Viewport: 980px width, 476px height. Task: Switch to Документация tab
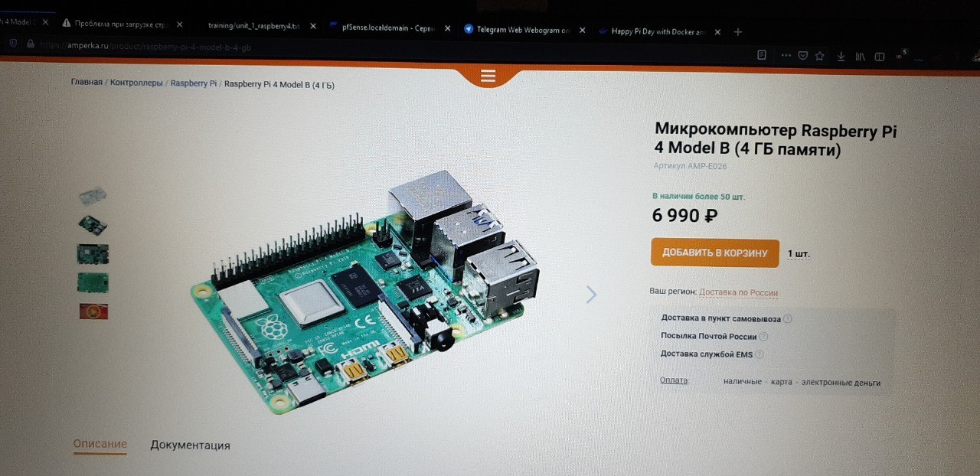click(190, 445)
